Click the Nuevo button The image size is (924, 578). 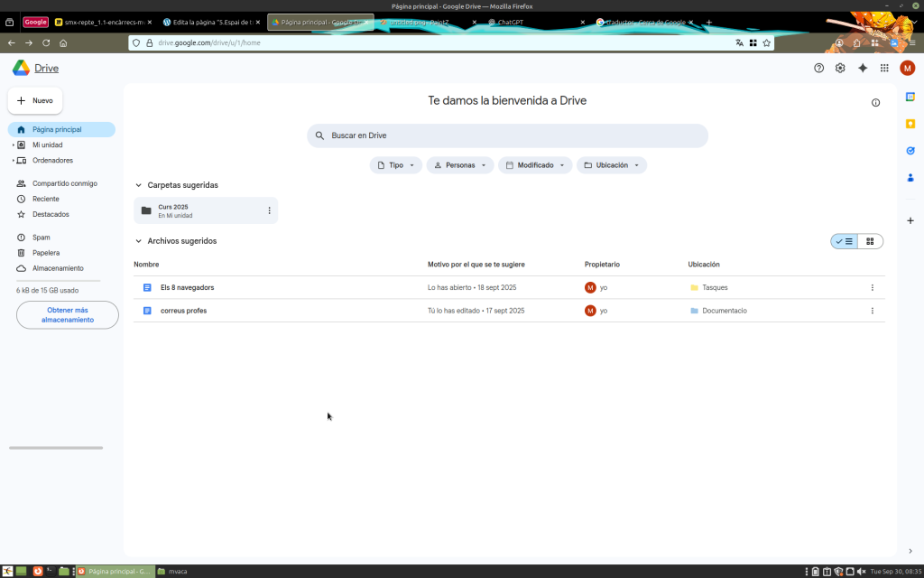coord(35,101)
